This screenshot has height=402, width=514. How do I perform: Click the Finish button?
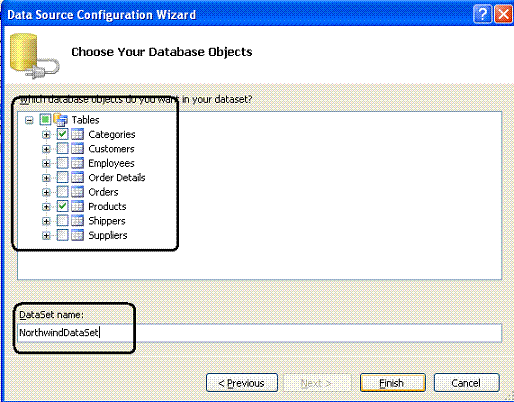click(393, 383)
